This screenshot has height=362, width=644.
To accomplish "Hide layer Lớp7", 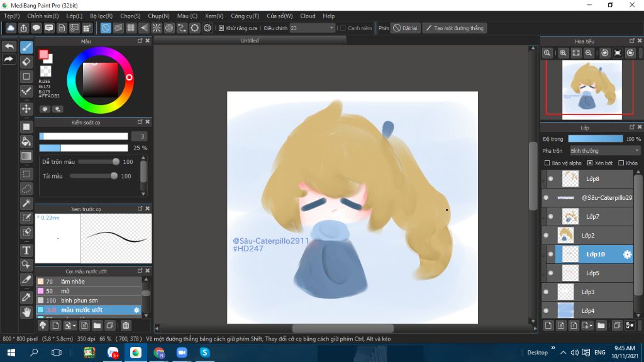I will coord(551,216).
